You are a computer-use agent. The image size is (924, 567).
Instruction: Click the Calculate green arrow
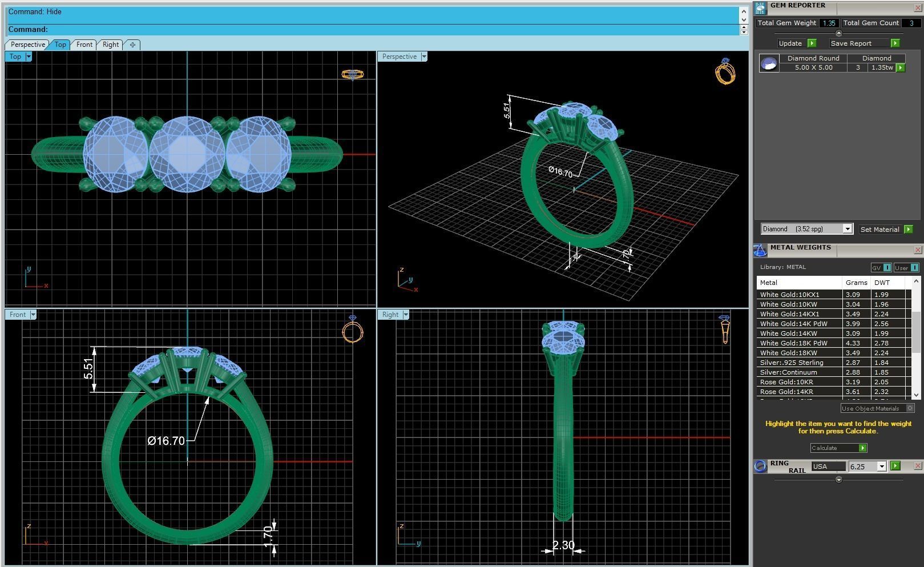click(x=862, y=448)
